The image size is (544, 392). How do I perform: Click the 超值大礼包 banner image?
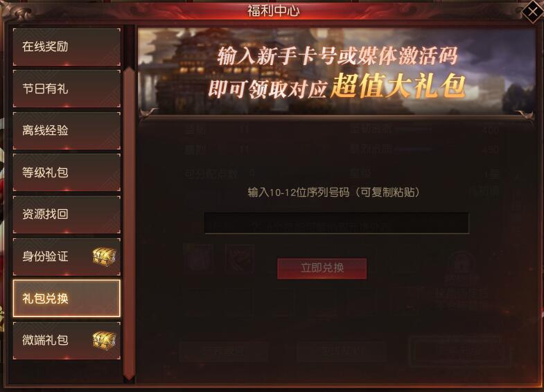pos(336,71)
